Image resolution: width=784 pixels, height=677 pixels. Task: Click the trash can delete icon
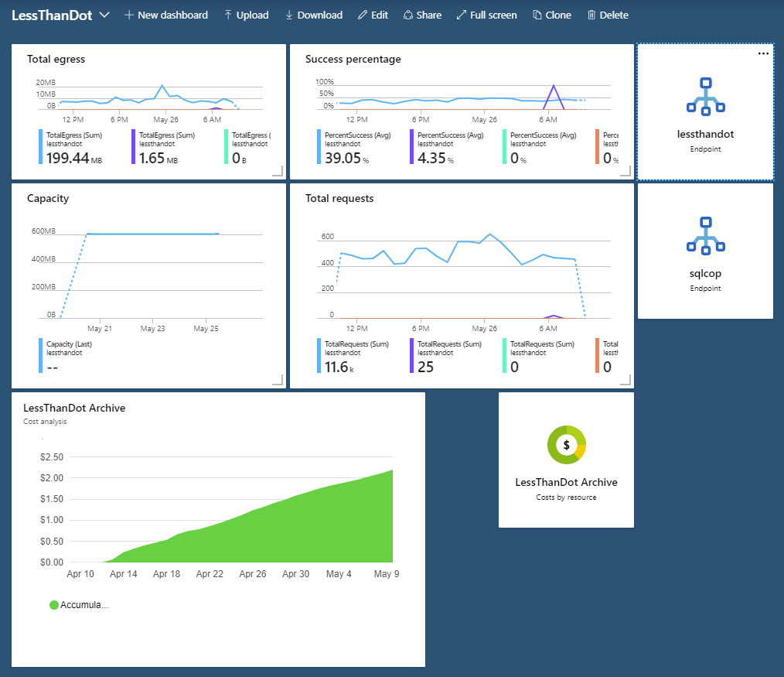[x=591, y=15]
